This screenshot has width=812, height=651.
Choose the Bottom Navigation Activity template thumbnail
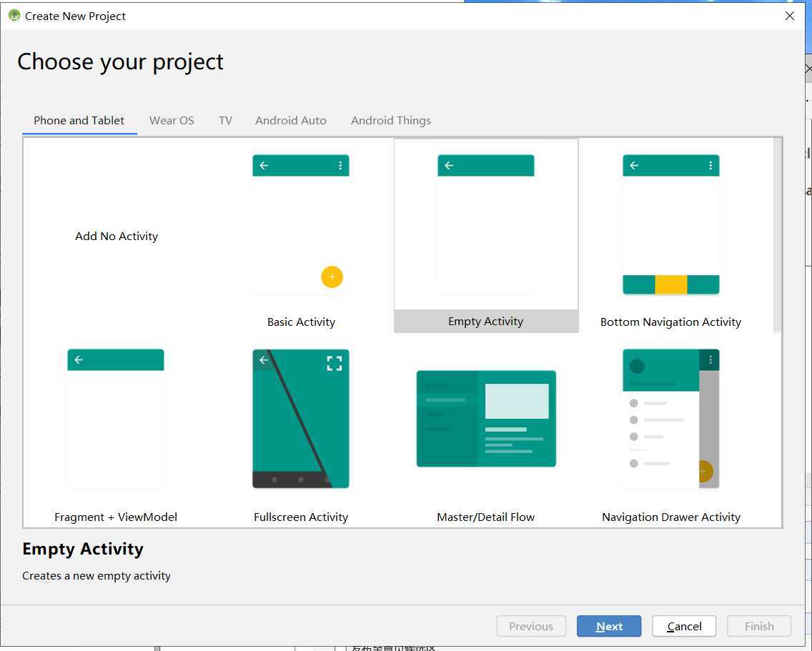pyautogui.click(x=670, y=225)
